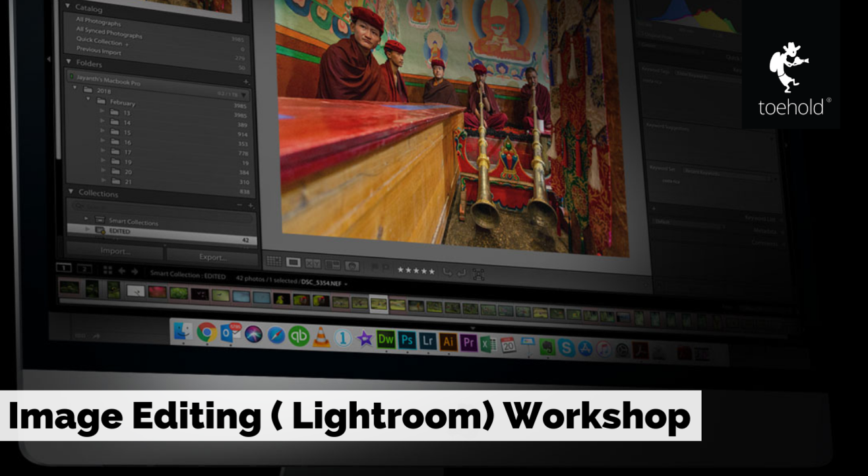868x476 pixels.
Task: Collapse the February folder
Action: [x=89, y=99]
